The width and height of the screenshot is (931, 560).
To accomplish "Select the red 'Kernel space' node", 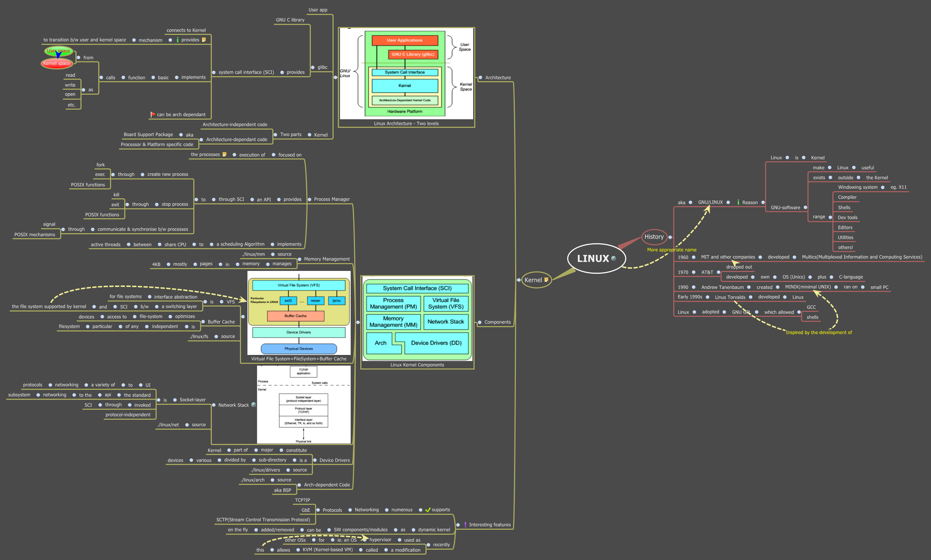I will tap(57, 63).
